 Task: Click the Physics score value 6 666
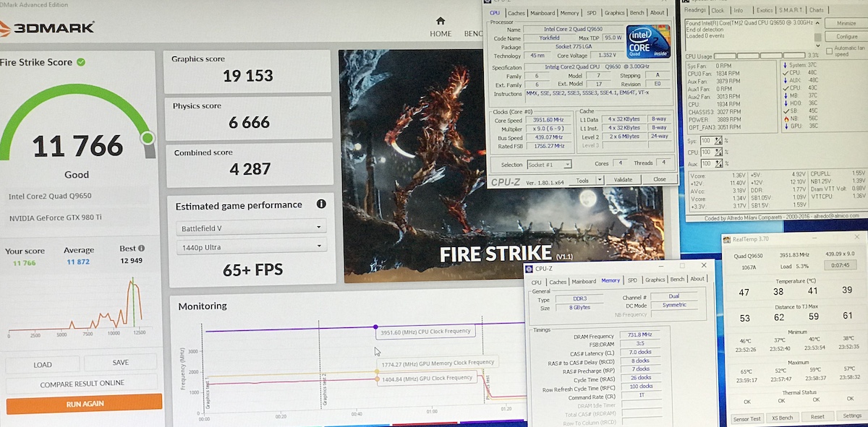click(249, 123)
